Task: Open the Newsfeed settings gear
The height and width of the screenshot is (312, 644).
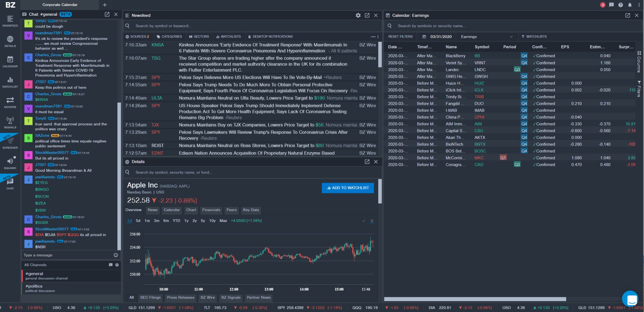Action: pos(358,15)
